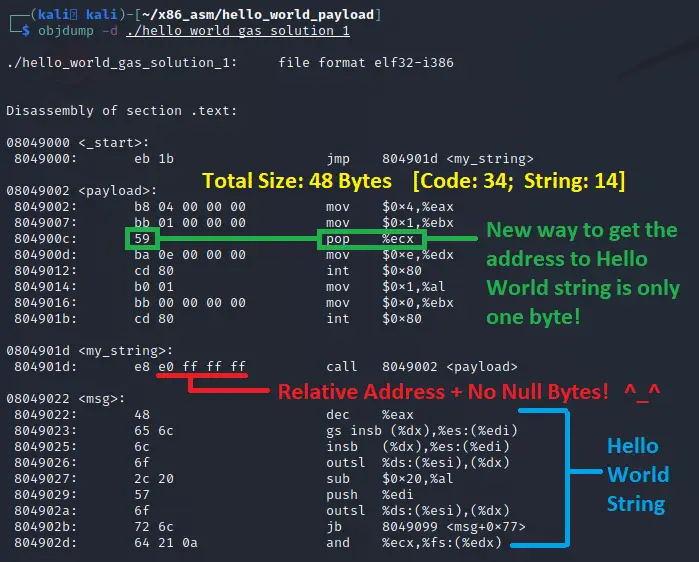This screenshot has height=562, width=699.
Task: Click bytes '65 6c'
Action: point(154,431)
